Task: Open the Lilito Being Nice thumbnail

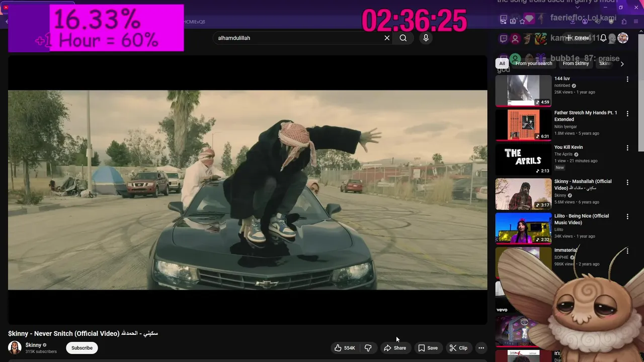Action: (x=523, y=228)
